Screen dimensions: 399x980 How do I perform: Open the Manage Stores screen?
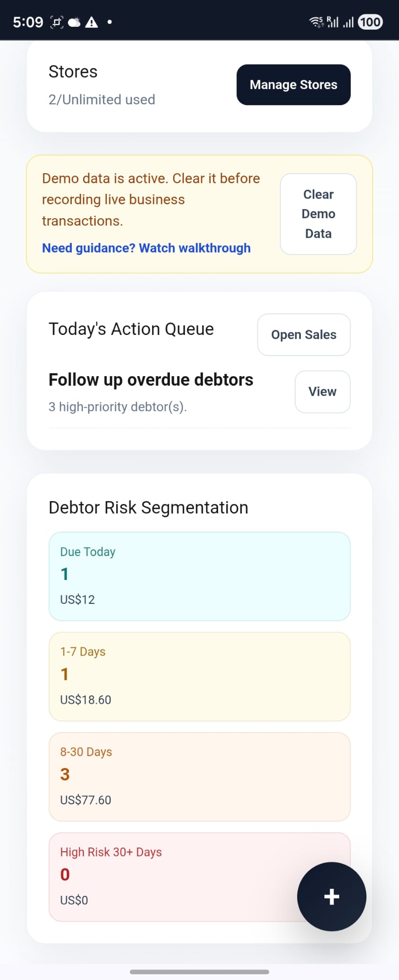293,84
